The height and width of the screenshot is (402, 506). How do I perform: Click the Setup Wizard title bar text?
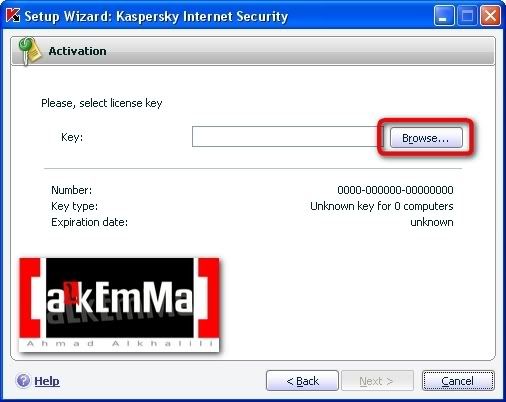pos(156,16)
